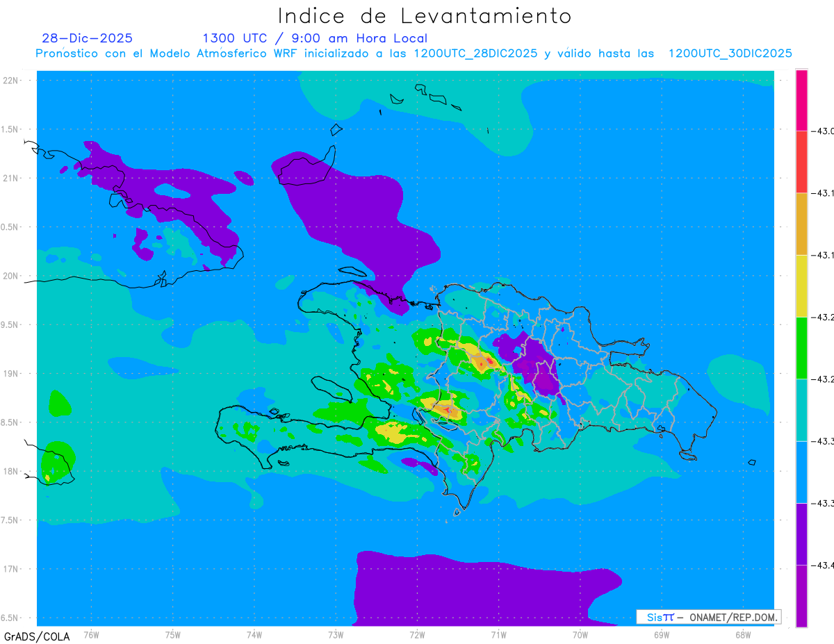Image resolution: width=834 pixels, height=644 pixels.
Task: Click the 'Pronostico con el Modelo Atmosferico WRF' line
Action: 414,53
